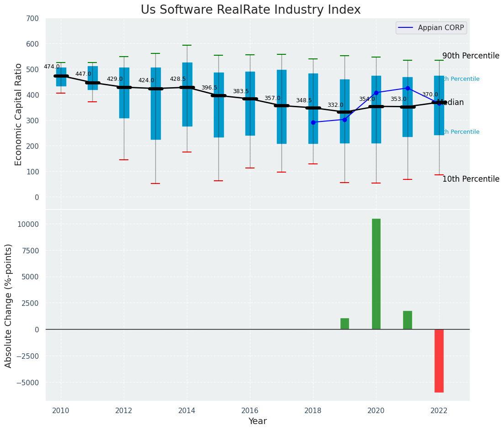The height and width of the screenshot is (430, 504).
Task: Click the 90th Percentile annotation
Action: pyautogui.click(x=471, y=56)
